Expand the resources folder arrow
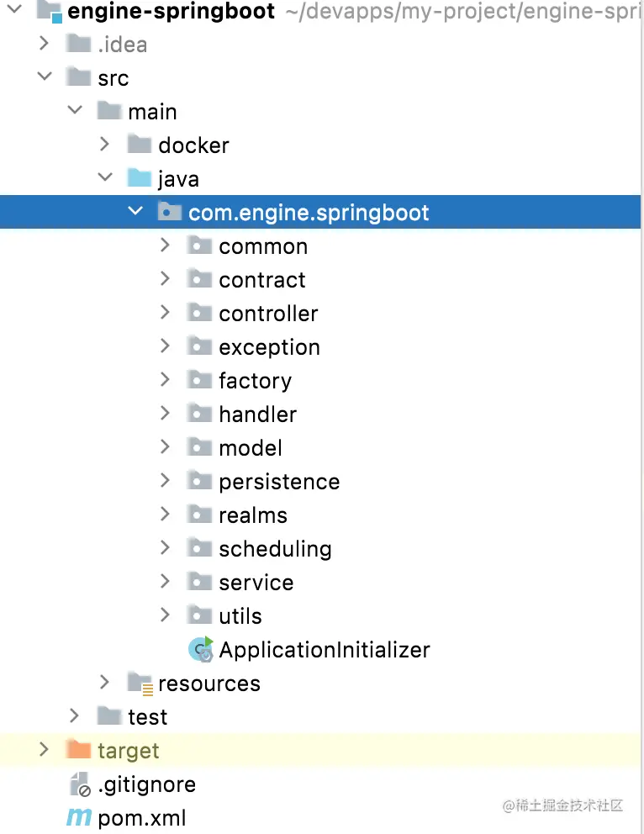Viewport: 644px width, 834px height. pos(104,683)
